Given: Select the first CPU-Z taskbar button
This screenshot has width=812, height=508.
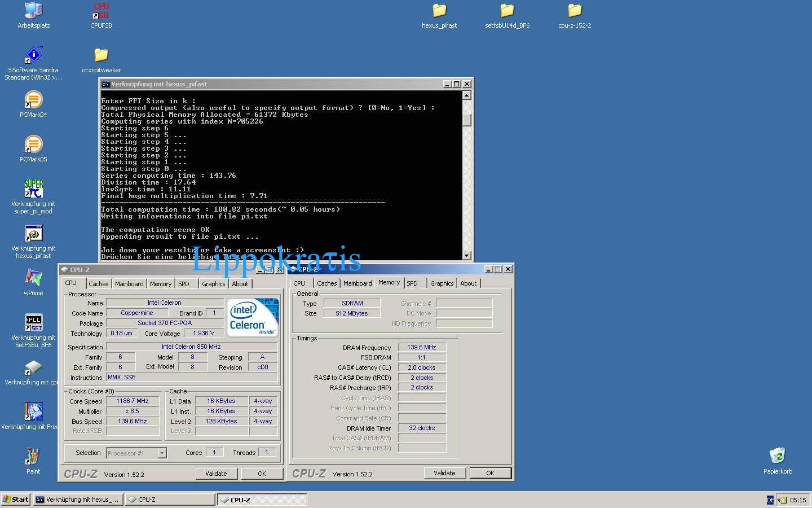Looking at the screenshot, I should pos(170,500).
